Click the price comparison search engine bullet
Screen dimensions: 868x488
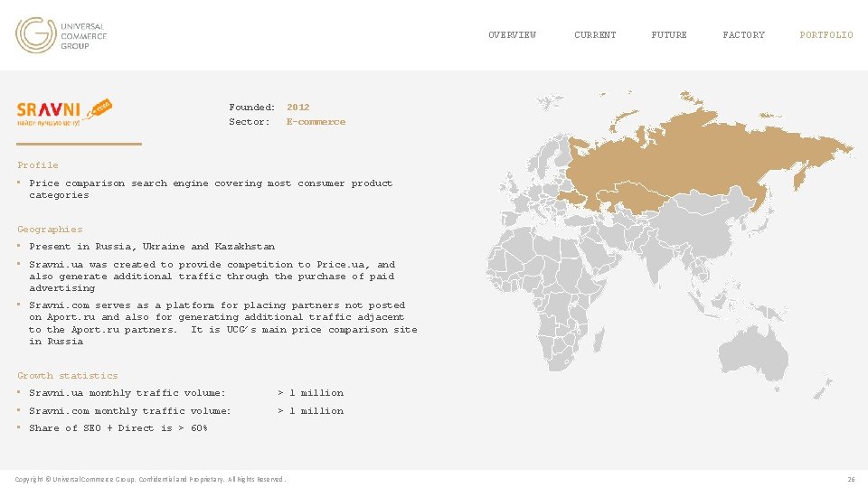211,189
